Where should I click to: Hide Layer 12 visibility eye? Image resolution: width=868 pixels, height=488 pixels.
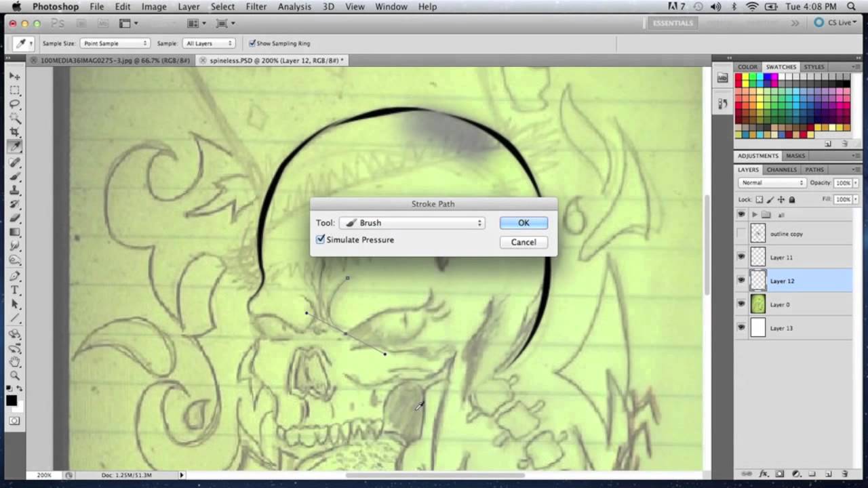[x=741, y=281]
